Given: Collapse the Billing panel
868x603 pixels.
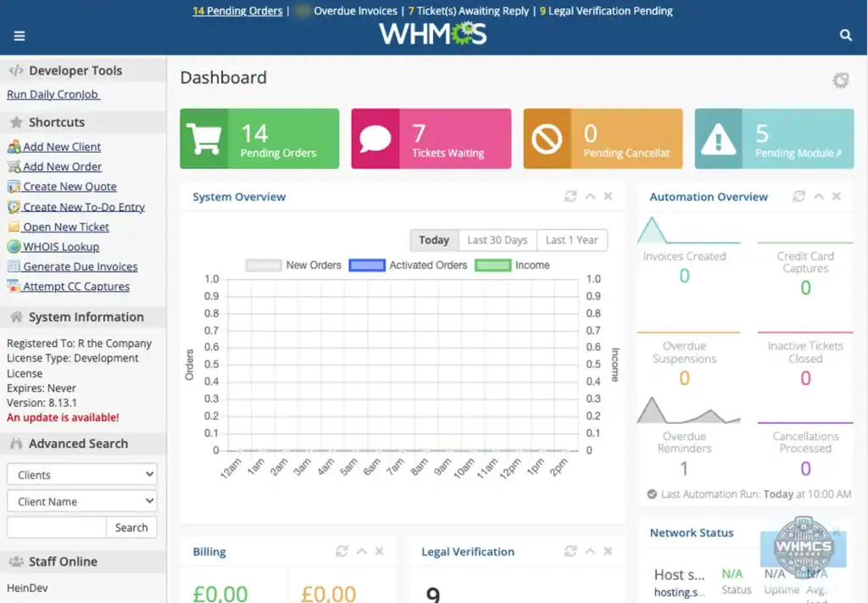Looking at the screenshot, I should (361, 551).
